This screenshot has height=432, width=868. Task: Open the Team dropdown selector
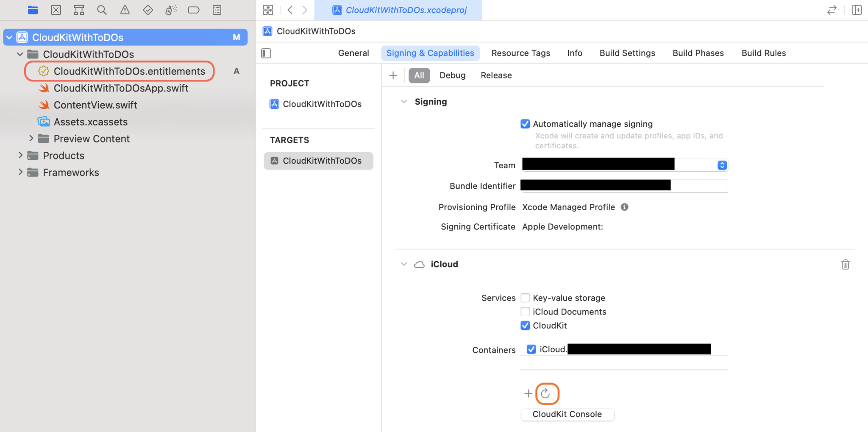(x=722, y=165)
